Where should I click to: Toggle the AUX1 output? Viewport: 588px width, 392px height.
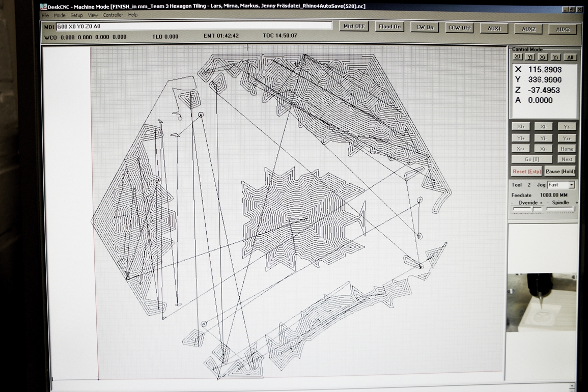click(494, 29)
